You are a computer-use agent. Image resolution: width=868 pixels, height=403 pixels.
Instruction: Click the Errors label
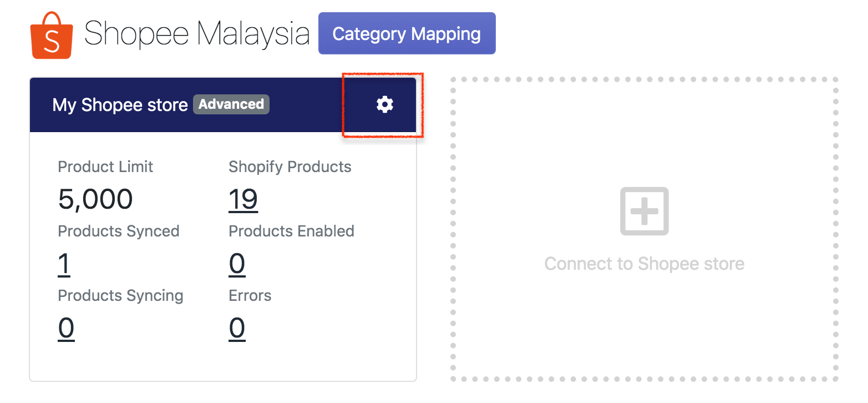(x=250, y=296)
